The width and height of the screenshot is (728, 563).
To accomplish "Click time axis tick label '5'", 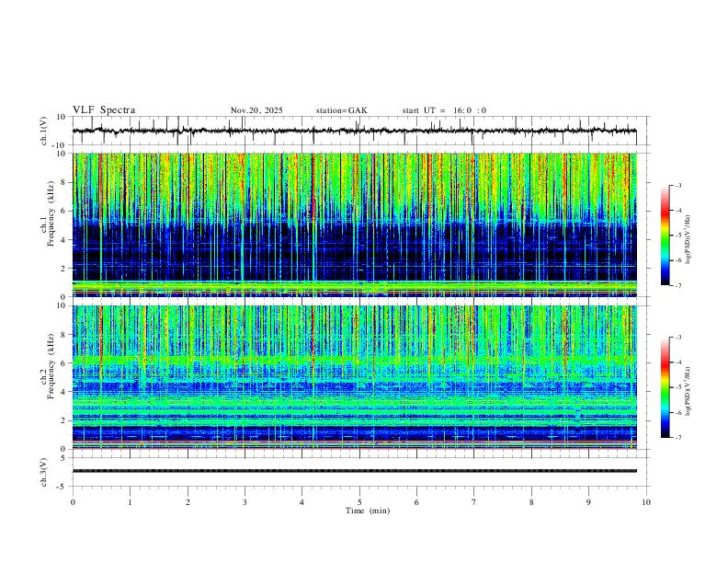I will tap(359, 502).
